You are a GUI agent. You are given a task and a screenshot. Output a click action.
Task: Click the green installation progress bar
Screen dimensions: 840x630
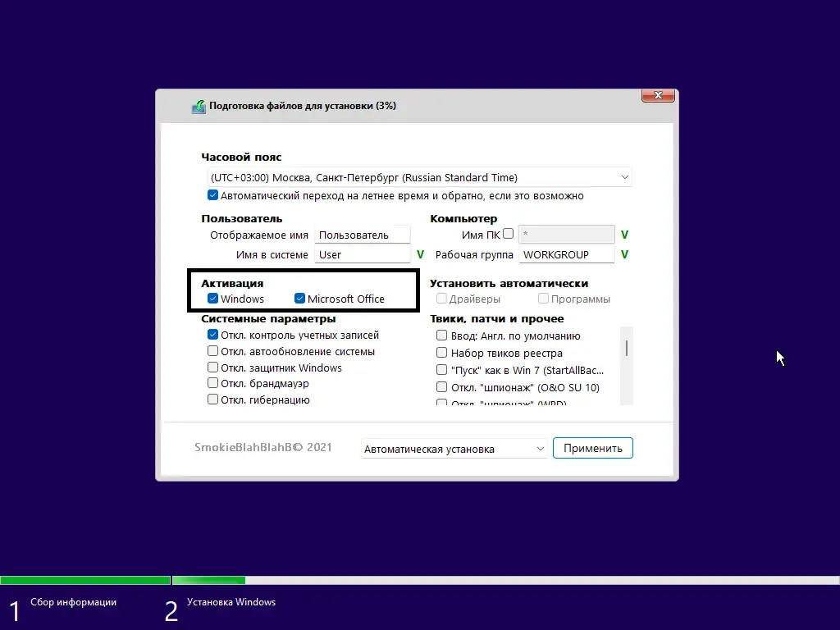coord(86,579)
